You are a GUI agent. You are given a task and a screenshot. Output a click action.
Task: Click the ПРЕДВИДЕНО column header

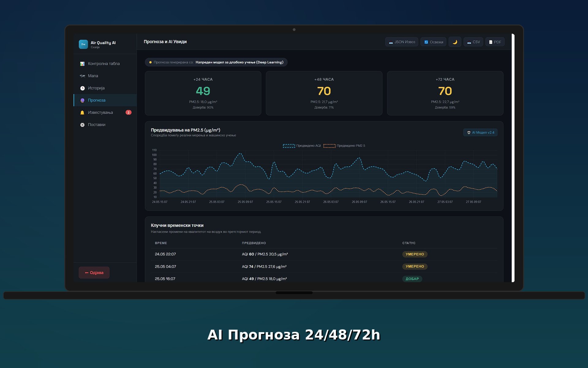pyautogui.click(x=254, y=243)
